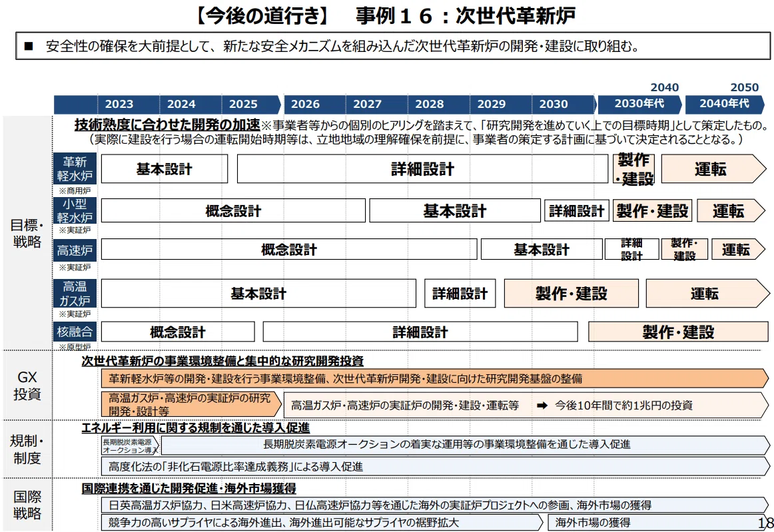This screenshot has height=532, width=774.
Task: Click the ※原型炉 footnote label
Action: tap(75, 347)
